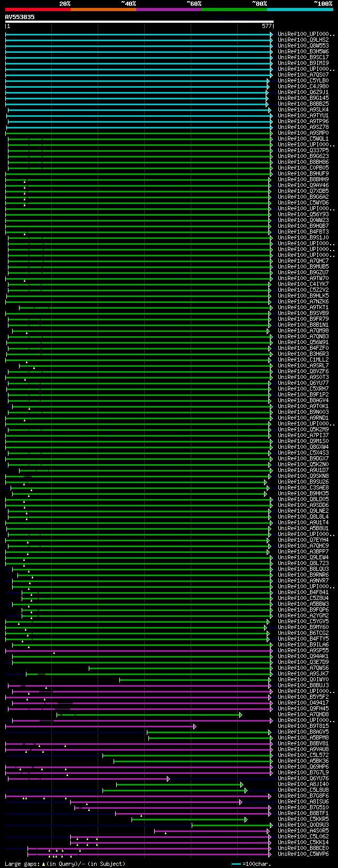Open hit UniRef100_A7QS07

click(x=303, y=75)
